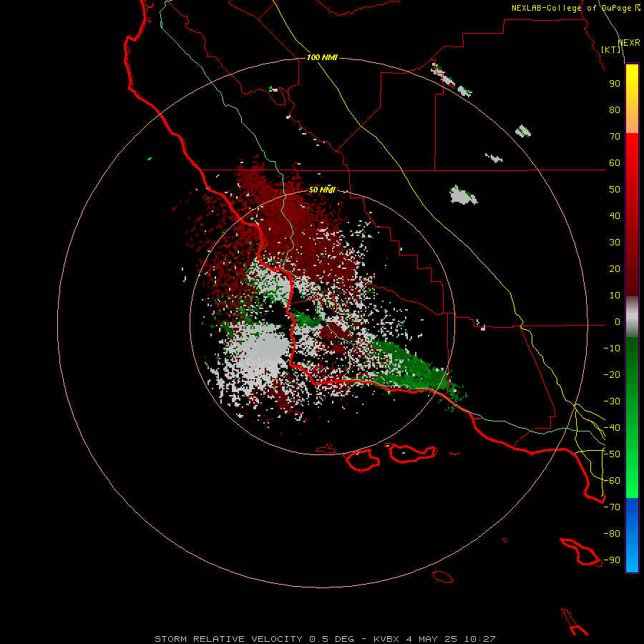This screenshot has height=644, width=644.
Task: Click the 10 value on velocity scale
Action: pos(615,296)
